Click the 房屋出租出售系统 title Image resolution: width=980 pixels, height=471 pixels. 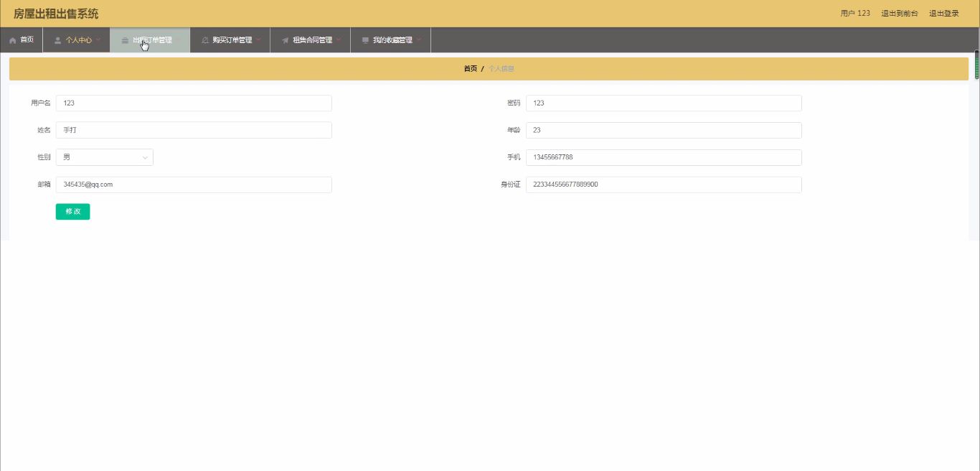(56, 14)
